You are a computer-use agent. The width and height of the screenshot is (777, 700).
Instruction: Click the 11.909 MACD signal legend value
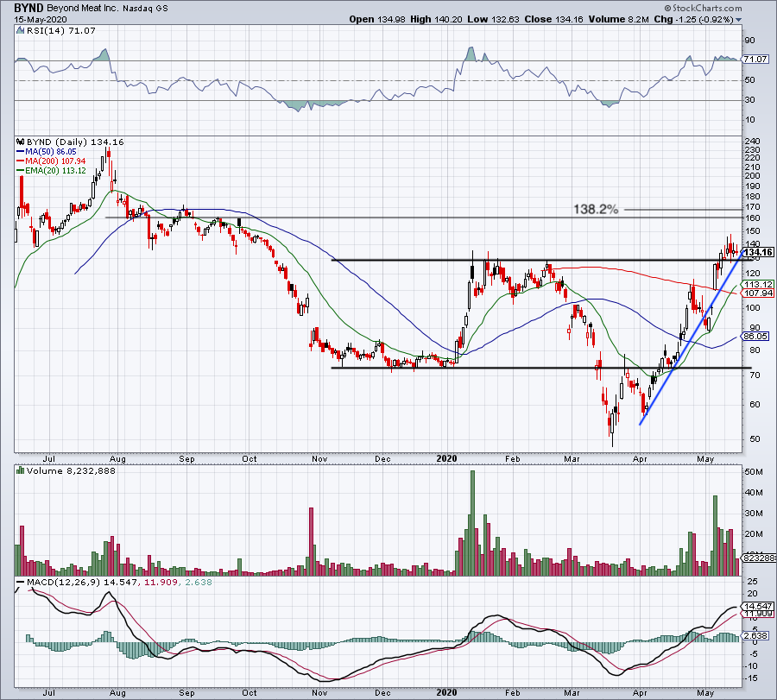click(161, 582)
